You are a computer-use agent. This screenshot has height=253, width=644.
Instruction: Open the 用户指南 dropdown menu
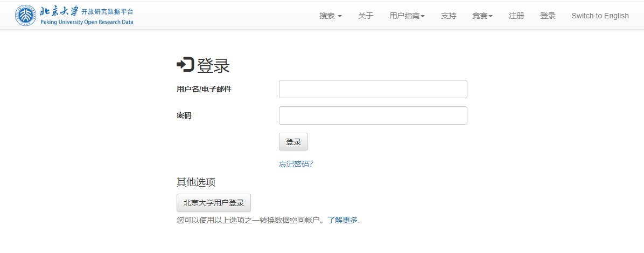pyautogui.click(x=407, y=16)
